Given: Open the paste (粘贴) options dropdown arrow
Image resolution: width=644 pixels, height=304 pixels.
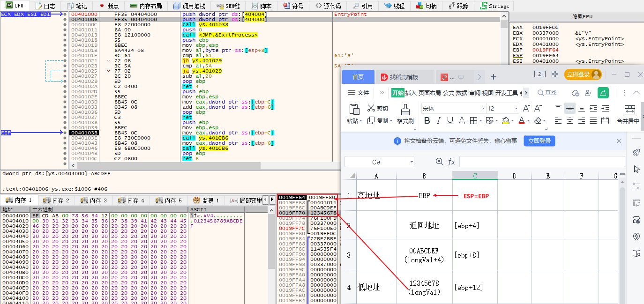Looking at the screenshot, I should coord(361,121).
